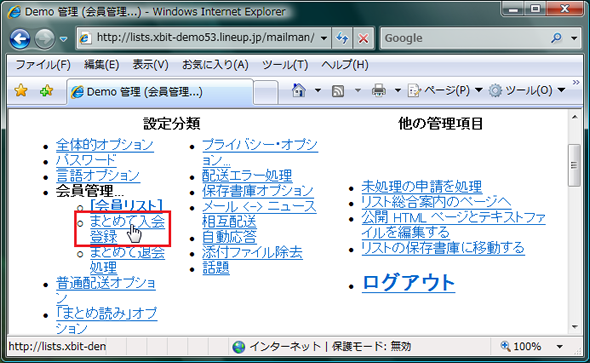Click the scrollbar down arrow
Viewport: 590px width, 363px height.
pos(575,327)
